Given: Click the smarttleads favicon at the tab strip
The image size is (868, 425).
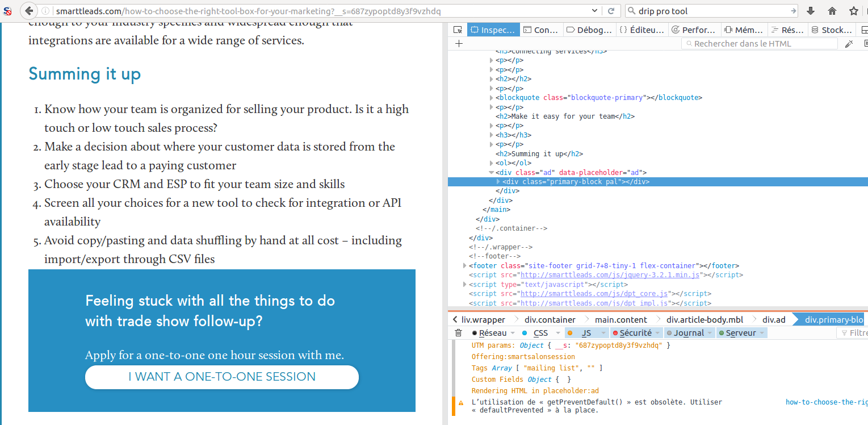Looking at the screenshot, I should (x=8, y=11).
